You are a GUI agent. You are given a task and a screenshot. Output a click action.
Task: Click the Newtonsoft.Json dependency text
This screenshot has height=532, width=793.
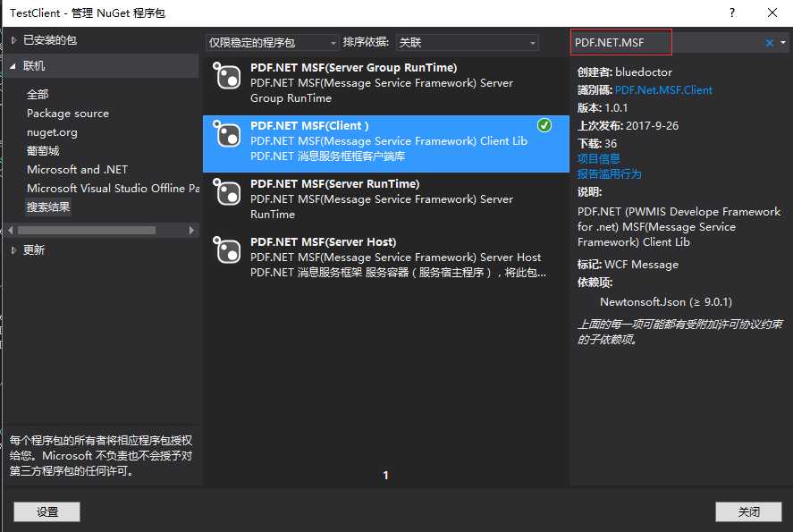coord(665,302)
